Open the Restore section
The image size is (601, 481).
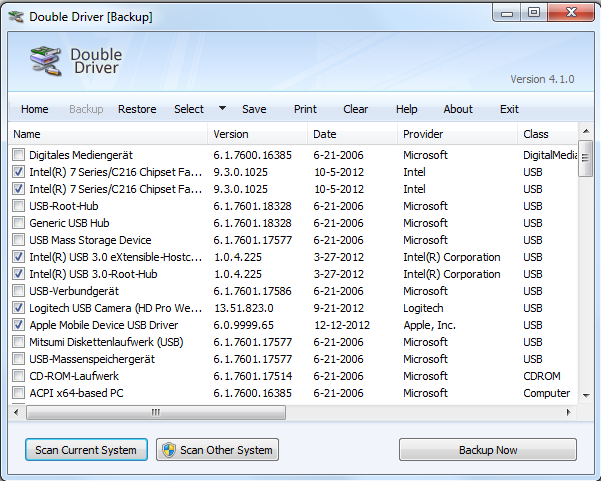137,109
